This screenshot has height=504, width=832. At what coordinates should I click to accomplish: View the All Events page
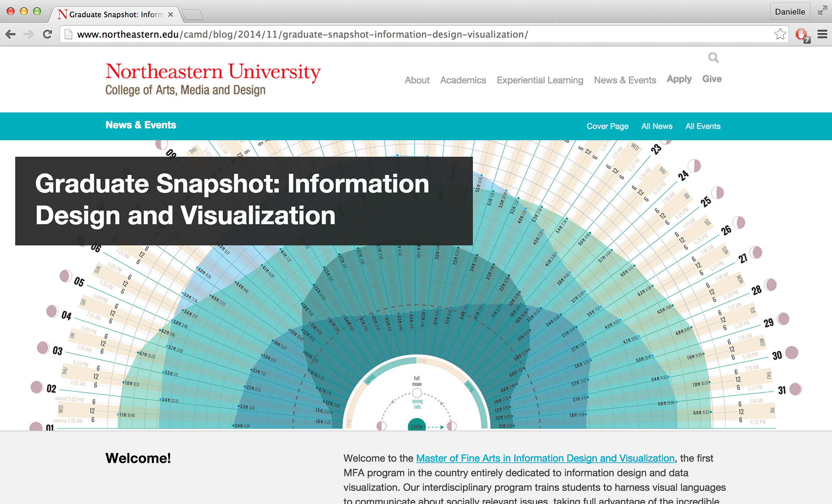[x=702, y=126]
